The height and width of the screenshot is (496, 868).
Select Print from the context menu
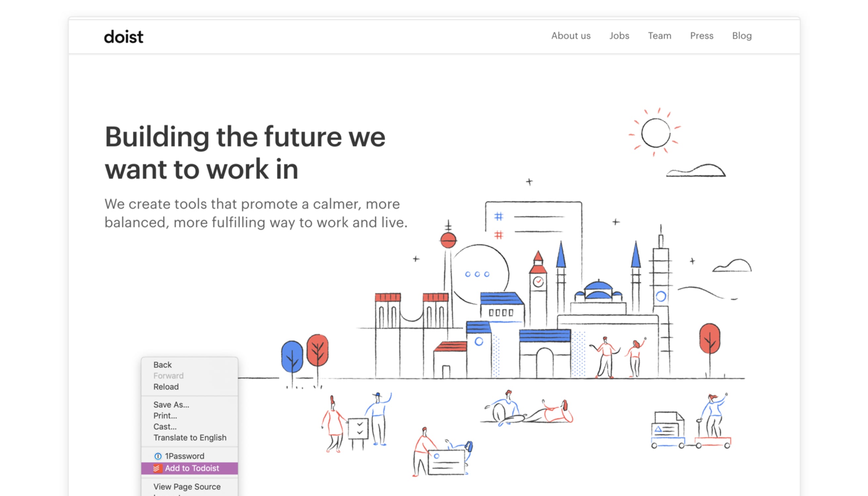click(x=165, y=416)
